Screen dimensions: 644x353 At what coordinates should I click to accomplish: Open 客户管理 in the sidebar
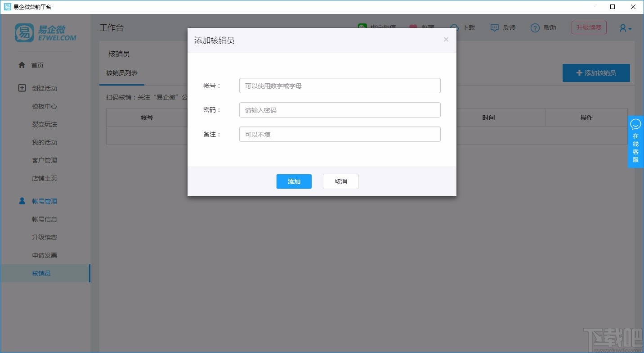click(45, 160)
